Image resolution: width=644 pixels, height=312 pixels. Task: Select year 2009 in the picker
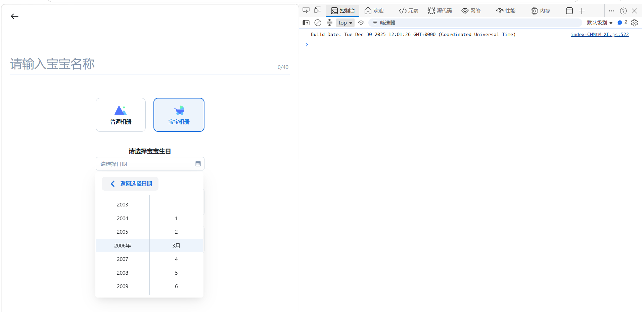tap(123, 286)
